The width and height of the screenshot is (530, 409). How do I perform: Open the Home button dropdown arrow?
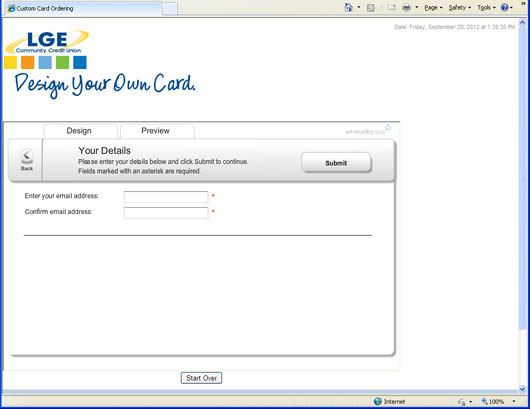[x=359, y=7]
